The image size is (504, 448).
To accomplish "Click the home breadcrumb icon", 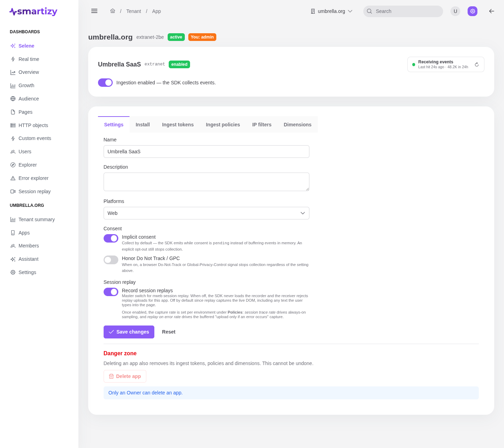I will pos(113,11).
